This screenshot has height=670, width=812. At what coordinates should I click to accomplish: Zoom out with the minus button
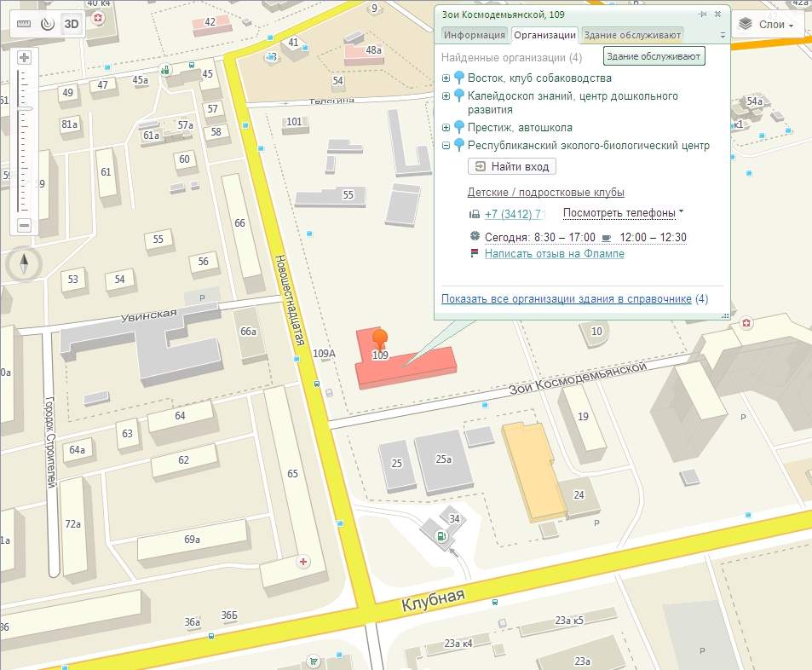click(24, 226)
